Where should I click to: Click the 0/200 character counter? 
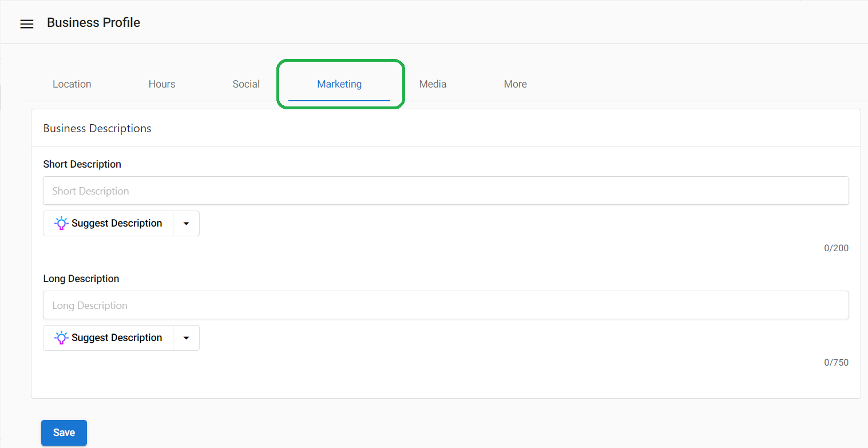point(836,248)
